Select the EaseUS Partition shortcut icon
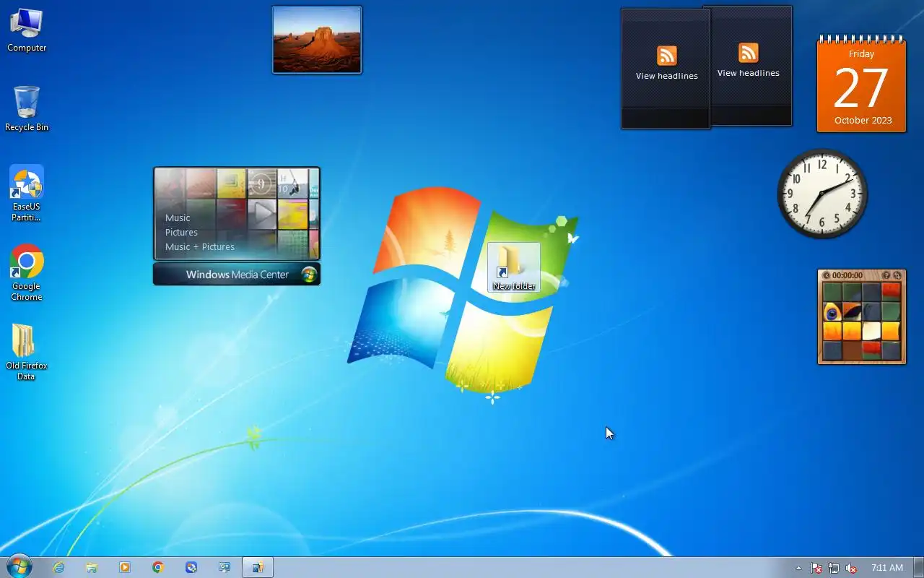924x578 pixels. tap(27, 193)
